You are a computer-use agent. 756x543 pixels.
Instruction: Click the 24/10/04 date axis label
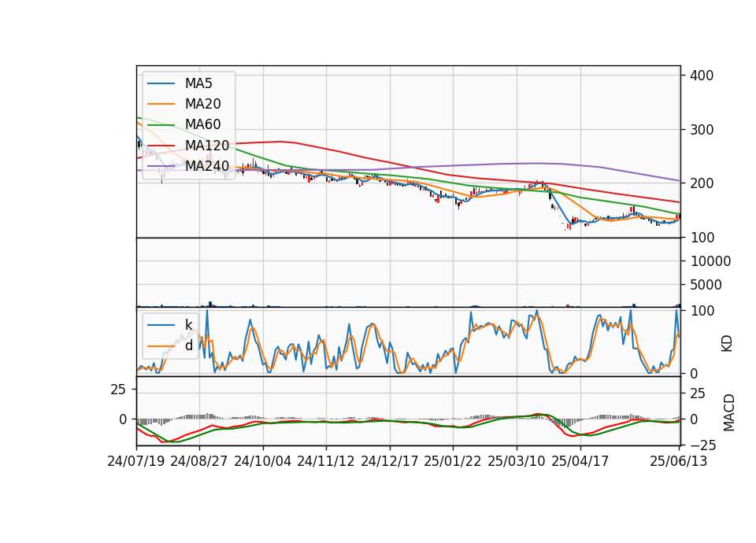(263, 461)
